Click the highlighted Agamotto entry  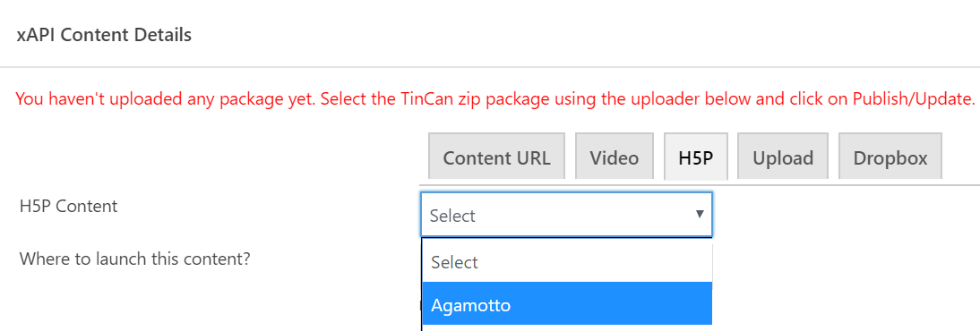(x=567, y=303)
